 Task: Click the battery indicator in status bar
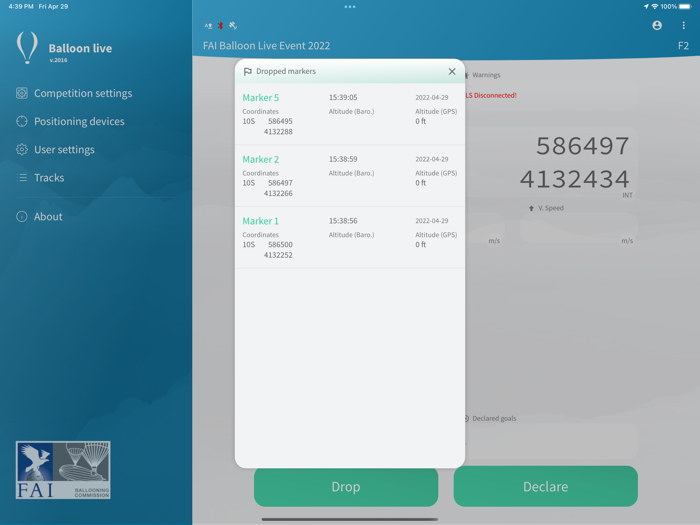(x=686, y=6)
